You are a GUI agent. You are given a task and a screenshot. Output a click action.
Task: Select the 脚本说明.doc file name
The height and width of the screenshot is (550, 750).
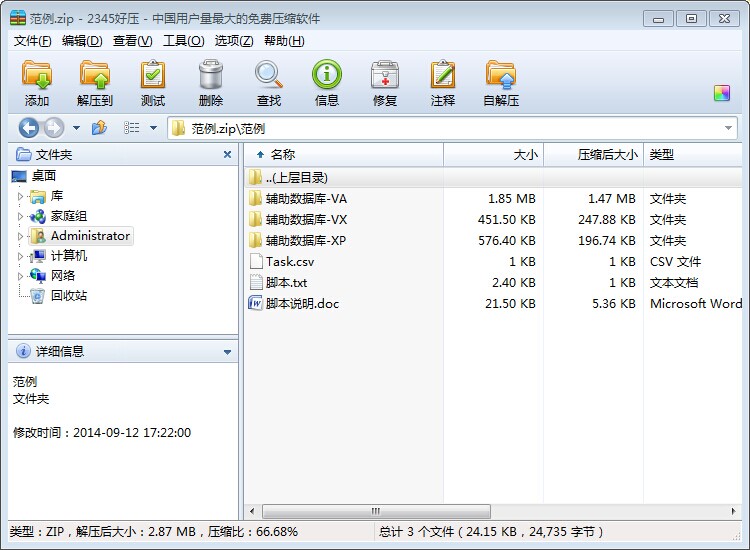tap(302, 304)
